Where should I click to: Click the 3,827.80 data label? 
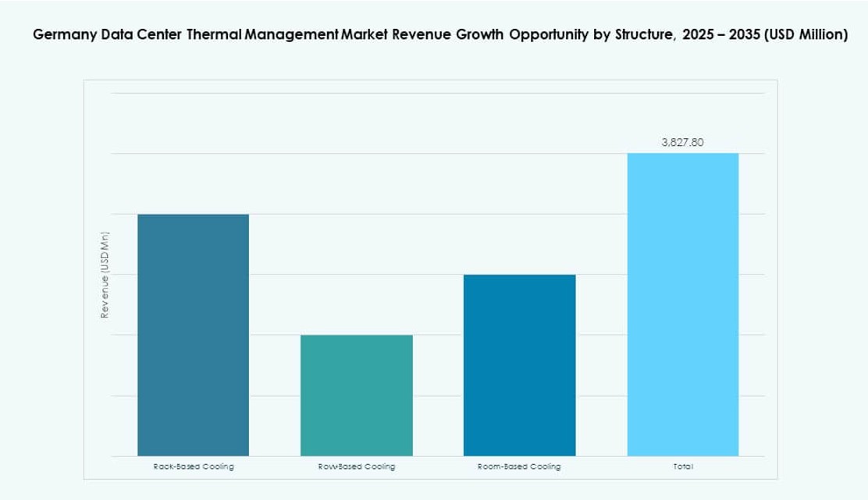[x=681, y=143]
